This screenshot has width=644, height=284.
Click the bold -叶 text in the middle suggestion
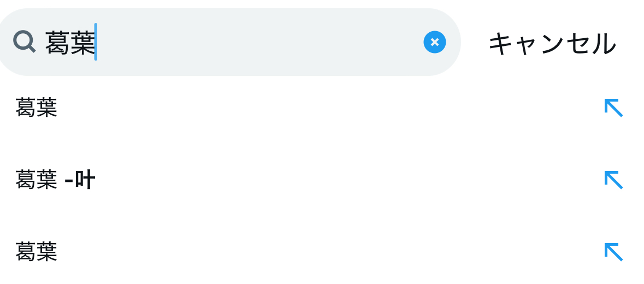pyautogui.click(x=80, y=180)
